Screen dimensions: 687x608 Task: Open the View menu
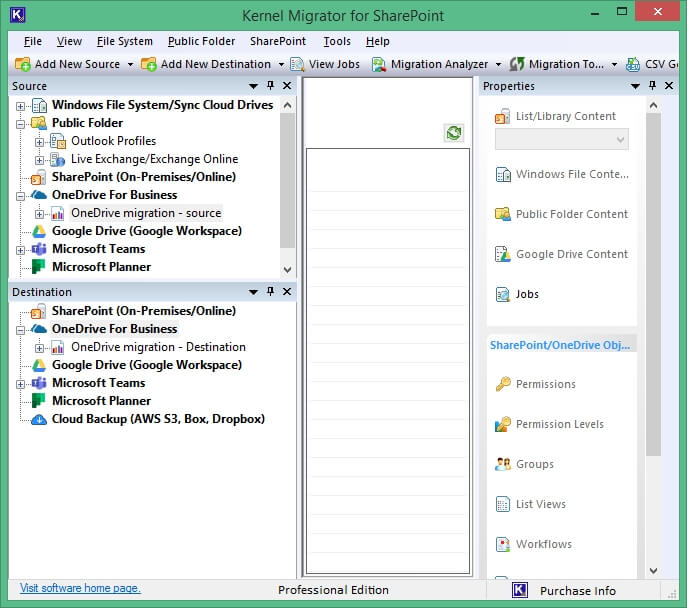[69, 41]
